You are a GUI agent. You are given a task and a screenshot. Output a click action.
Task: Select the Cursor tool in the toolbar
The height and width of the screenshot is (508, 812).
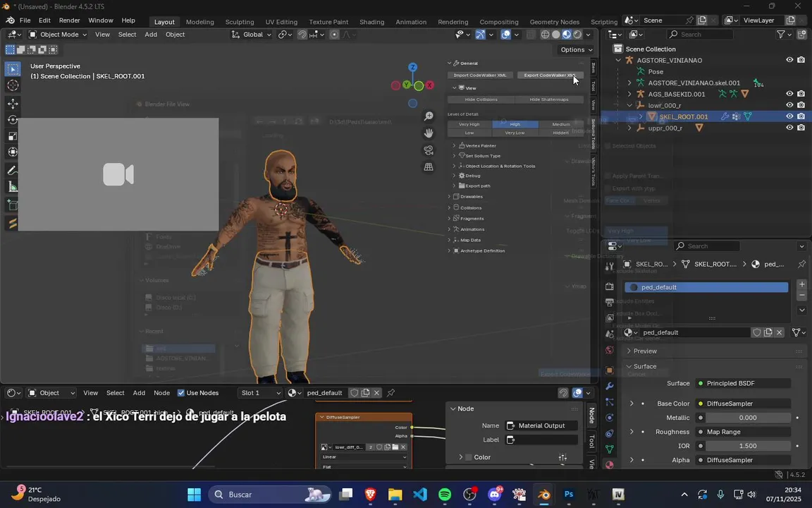13,85
